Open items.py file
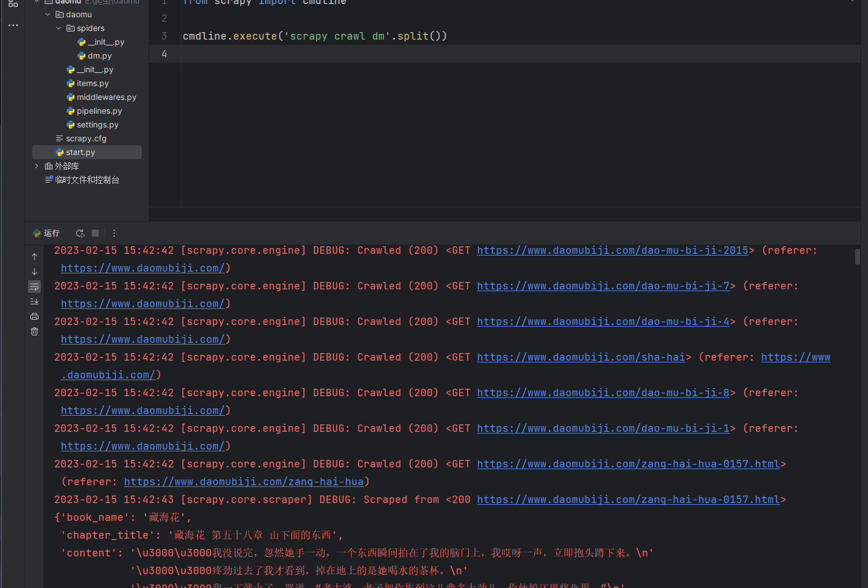Screen dimensions: 868x588 click(x=87, y=83)
